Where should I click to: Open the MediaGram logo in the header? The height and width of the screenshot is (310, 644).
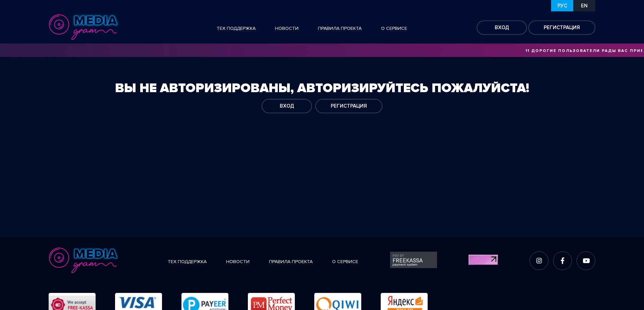[x=83, y=27]
